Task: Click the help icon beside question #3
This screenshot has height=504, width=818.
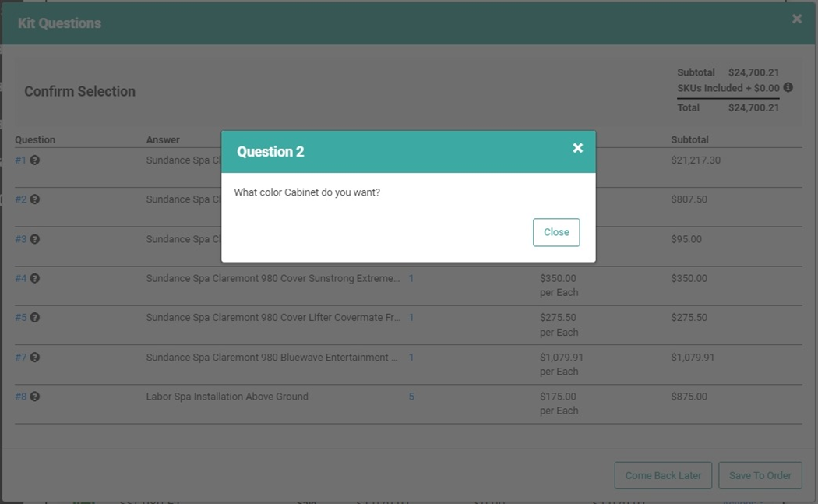Action: (x=35, y=239)
